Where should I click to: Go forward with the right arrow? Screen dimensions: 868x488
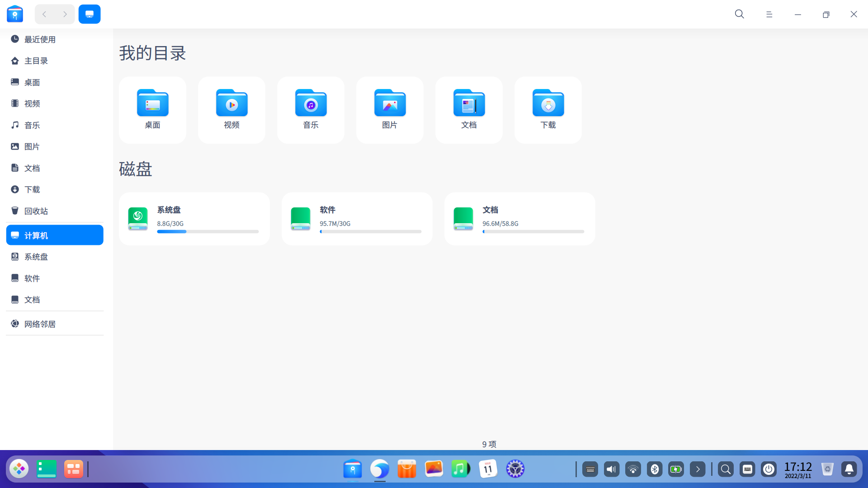click(x=65, y=14)
